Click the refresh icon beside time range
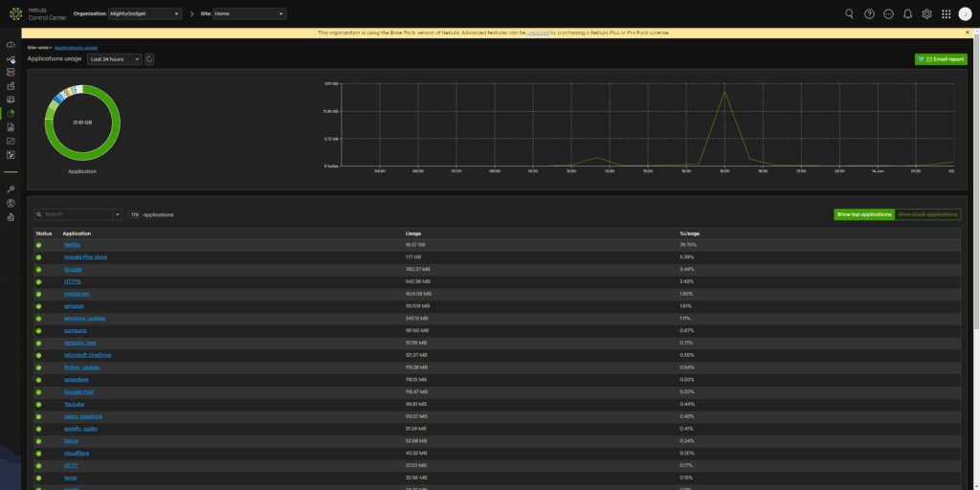Viewport: 980px width, 490px height. 150,59
